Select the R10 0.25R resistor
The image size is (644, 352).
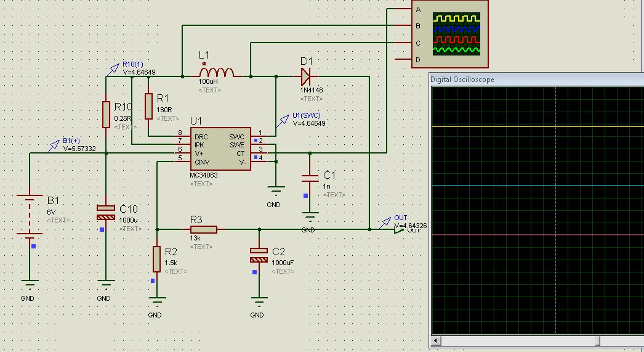106,115
